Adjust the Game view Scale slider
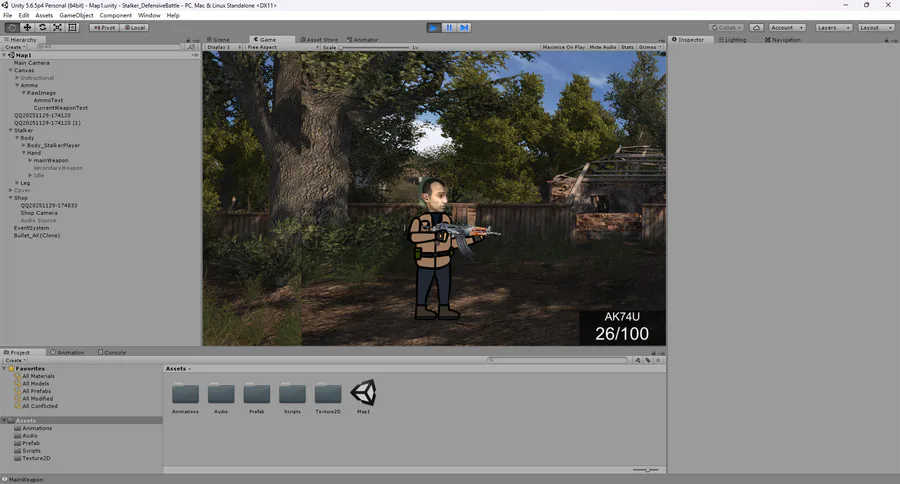This screenshot has width=900, height=484. pyautogui.click(x=374, y=47)
